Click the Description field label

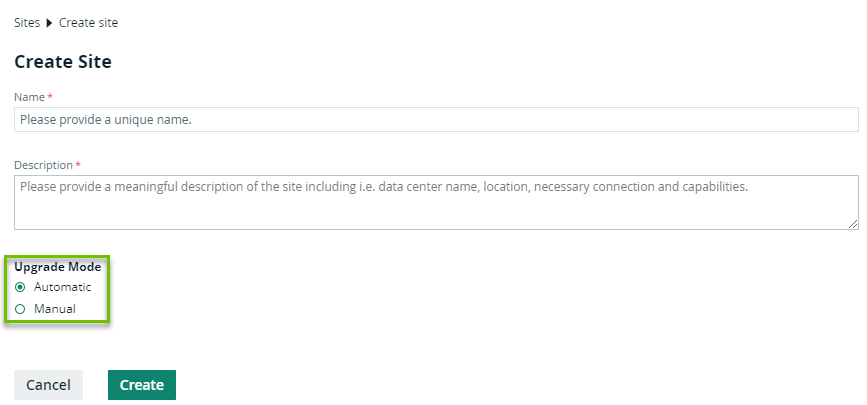pos(43,165)
